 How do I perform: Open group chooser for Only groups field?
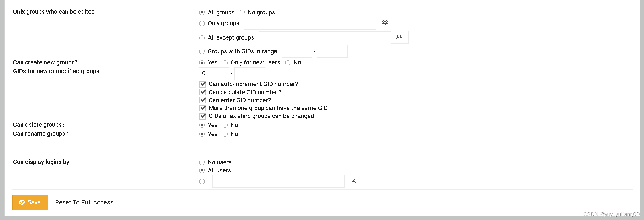[x=385, y=23]
